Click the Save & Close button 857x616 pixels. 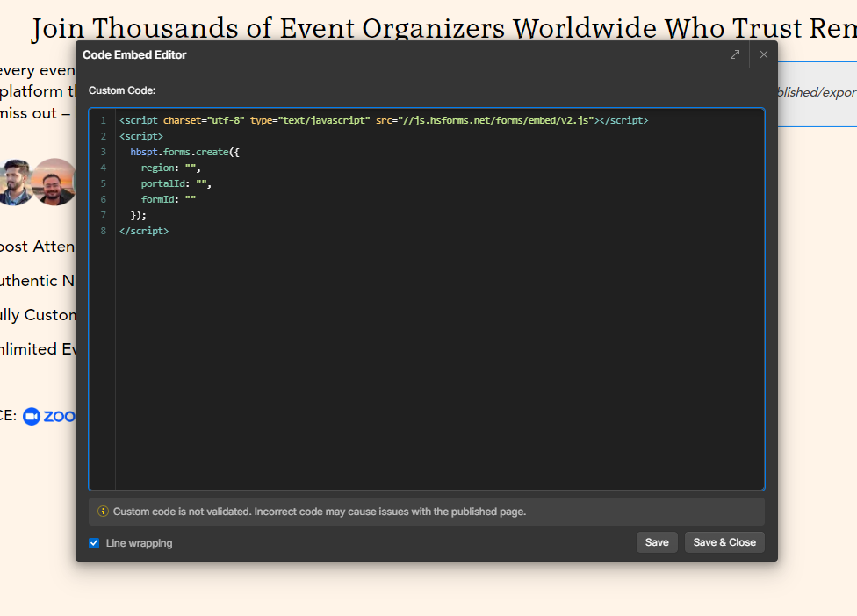coord(724,542)
